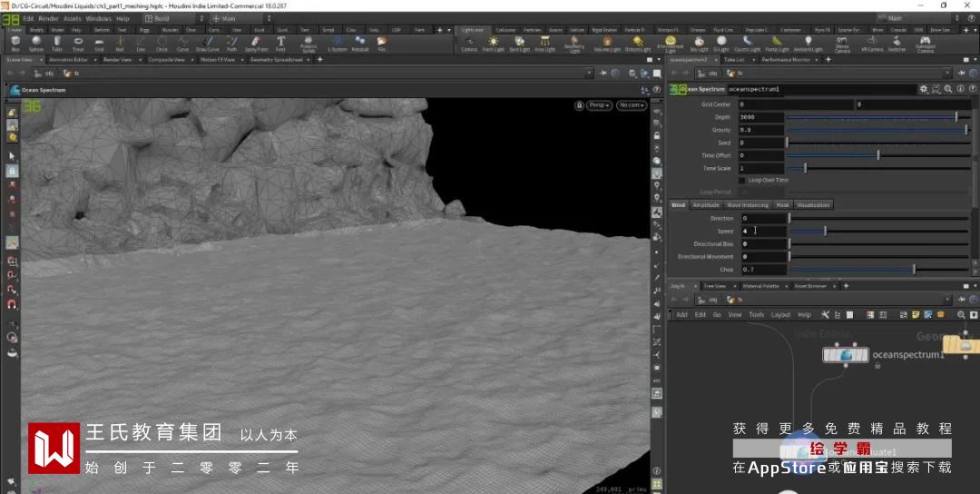Pick the L-System shelf tool
980x494 pixels.
337,42
